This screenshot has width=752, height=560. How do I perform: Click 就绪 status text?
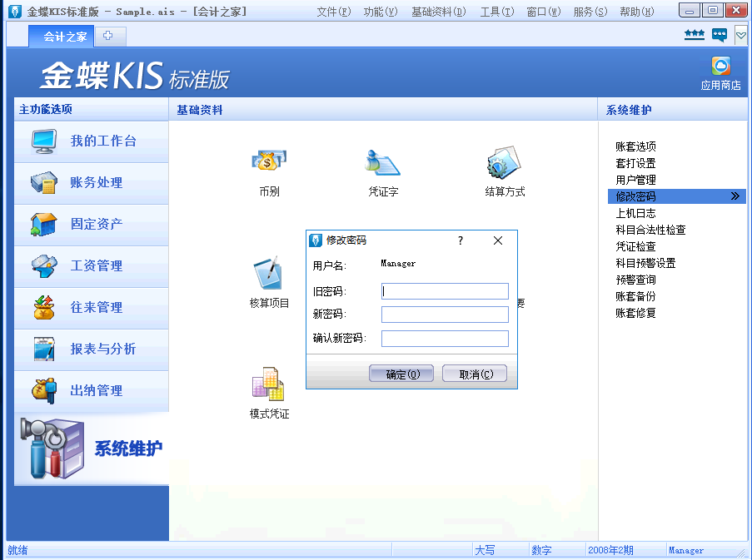[17, 550]
